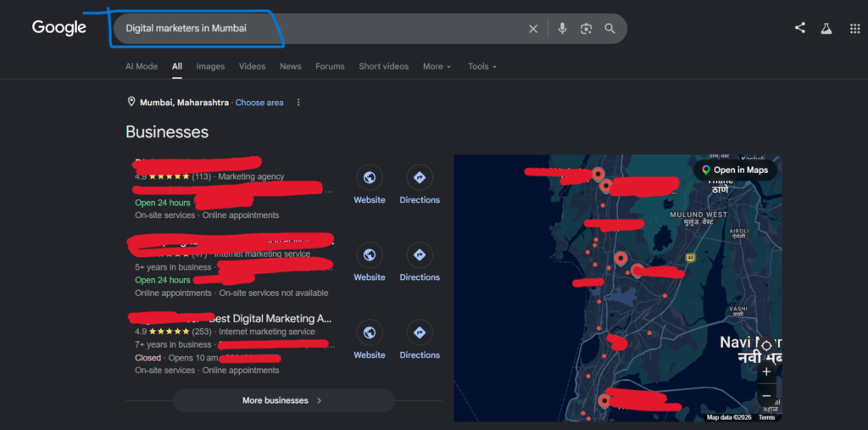The height and width of the screenshot is (430, 868).
Task: Get Directions to the 113-review marketing agency
Action: pos(420,185)
